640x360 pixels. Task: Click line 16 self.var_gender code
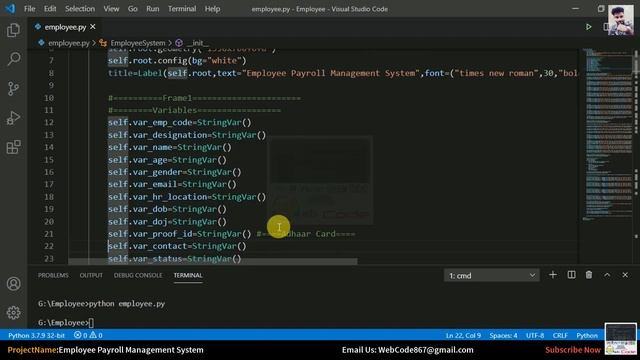(x=175, y=172)
